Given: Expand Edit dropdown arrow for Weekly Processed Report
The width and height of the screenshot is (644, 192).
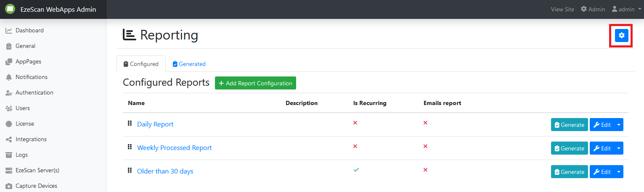Looking at the screenshot, I should point(618,148).
